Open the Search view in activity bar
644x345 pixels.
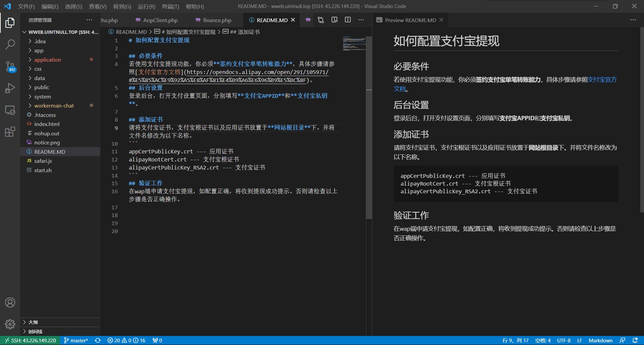point(10,44)
